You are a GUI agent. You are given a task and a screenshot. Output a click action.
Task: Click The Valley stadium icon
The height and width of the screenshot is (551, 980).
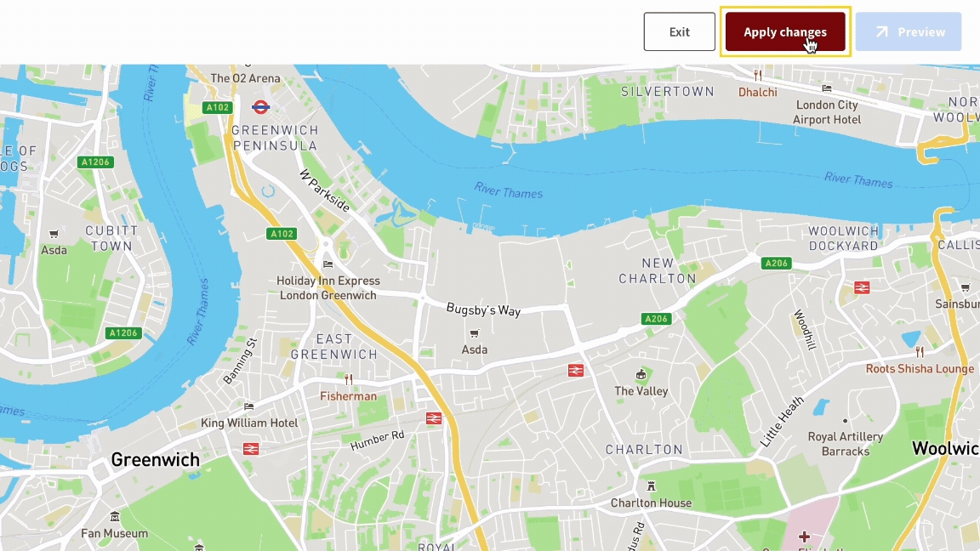point(641,375)
